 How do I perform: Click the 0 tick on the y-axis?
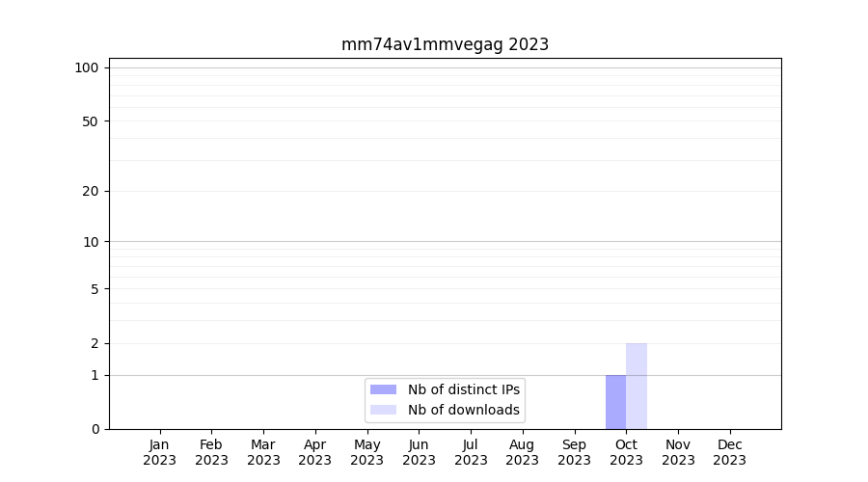pos(94,429)
